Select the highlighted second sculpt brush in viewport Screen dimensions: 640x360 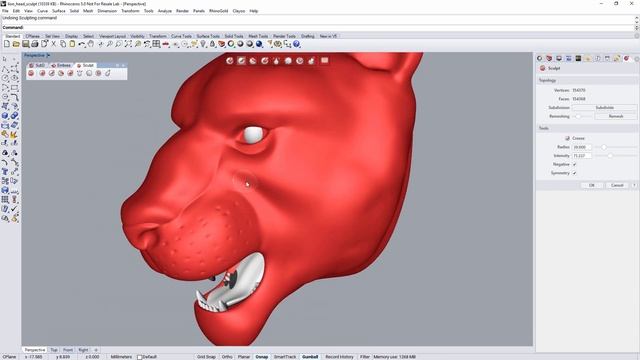coord(242,60)
